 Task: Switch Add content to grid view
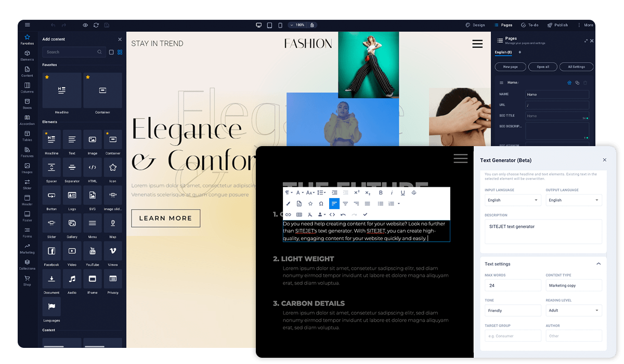[120, 52]
